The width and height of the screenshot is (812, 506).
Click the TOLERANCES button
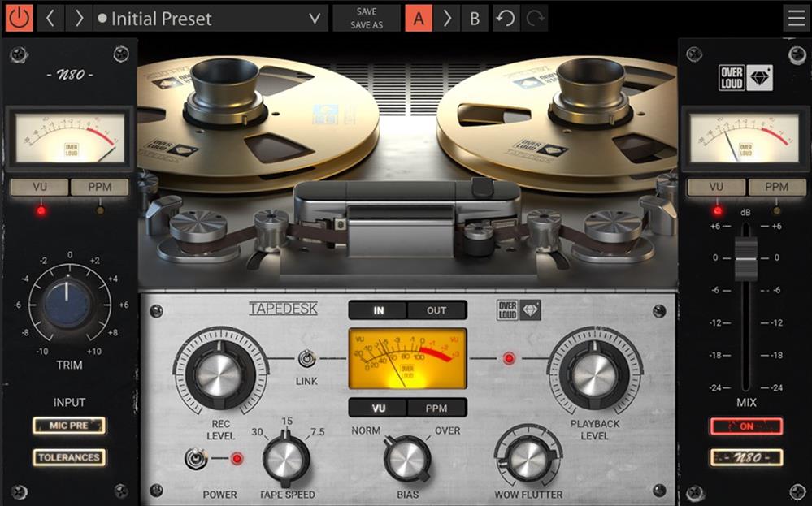pos(69,457)
